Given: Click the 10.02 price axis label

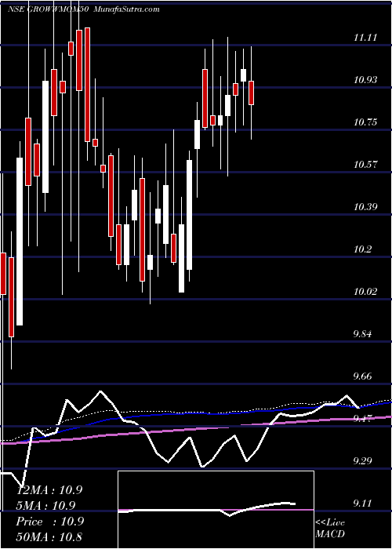Looking at the screenshot, I should (365, 292).
